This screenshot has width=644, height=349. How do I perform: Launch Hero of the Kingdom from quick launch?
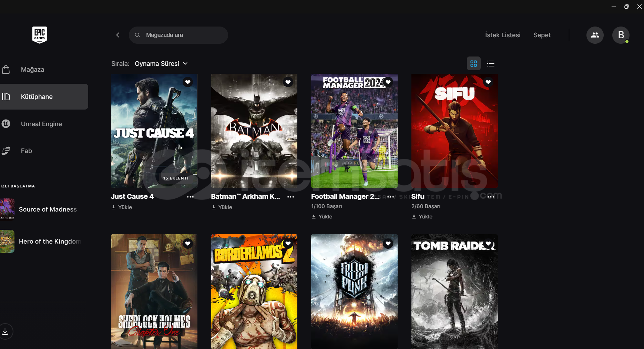coord(41,241)
